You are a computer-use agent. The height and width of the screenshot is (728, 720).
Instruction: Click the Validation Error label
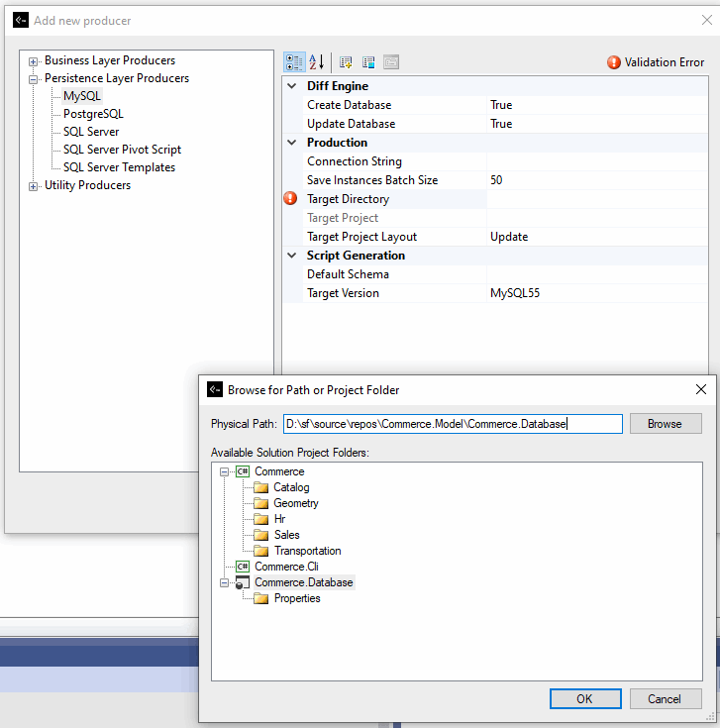pyautogui.click(x=665, y=62)
